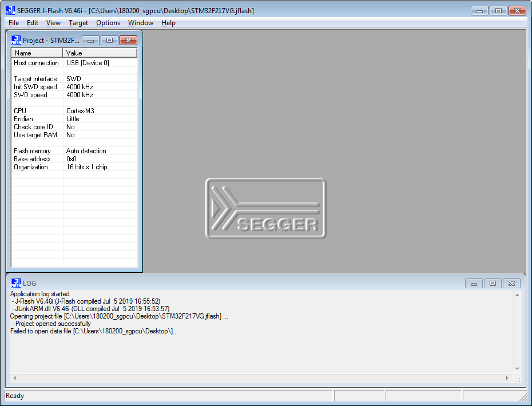
Task: Click the Value column header
Action: pyautogui.click(x=100, y=53)
